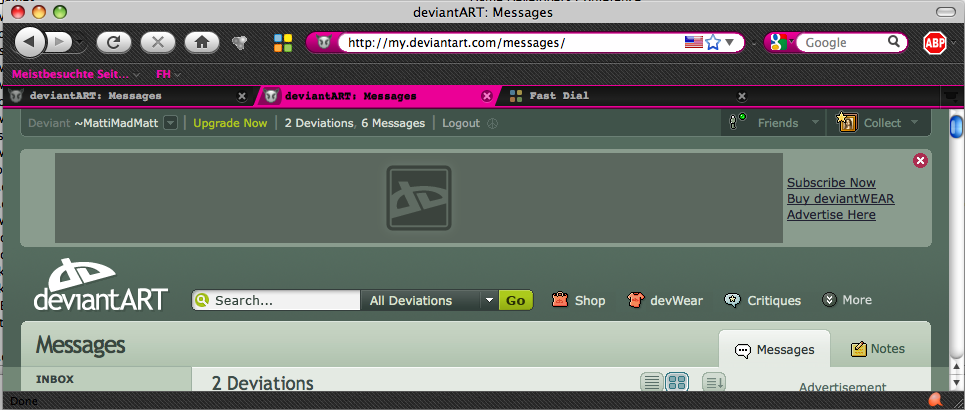Expand the Friends dropdown arrow

[815, 123]
